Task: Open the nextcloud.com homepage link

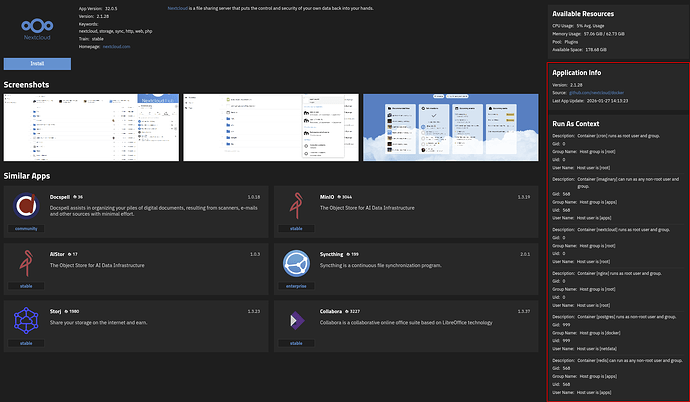Action: pos(116,47)
